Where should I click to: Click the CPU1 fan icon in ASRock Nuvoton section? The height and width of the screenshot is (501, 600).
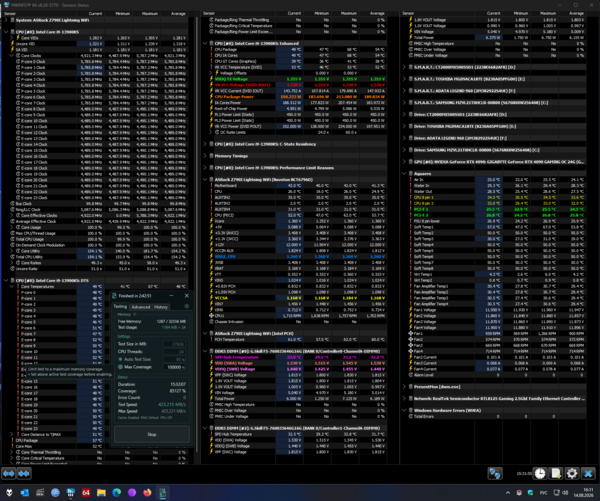(211, 316)
